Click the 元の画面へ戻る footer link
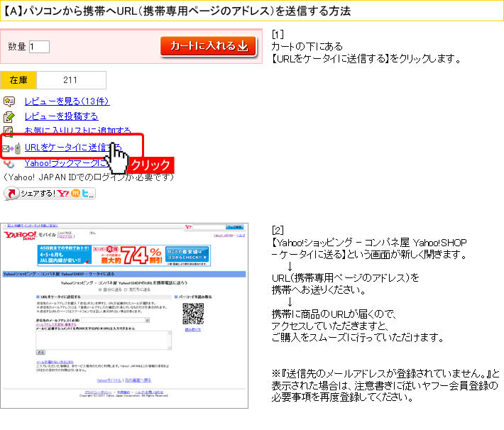504x430 pixels. pos(138,380)
